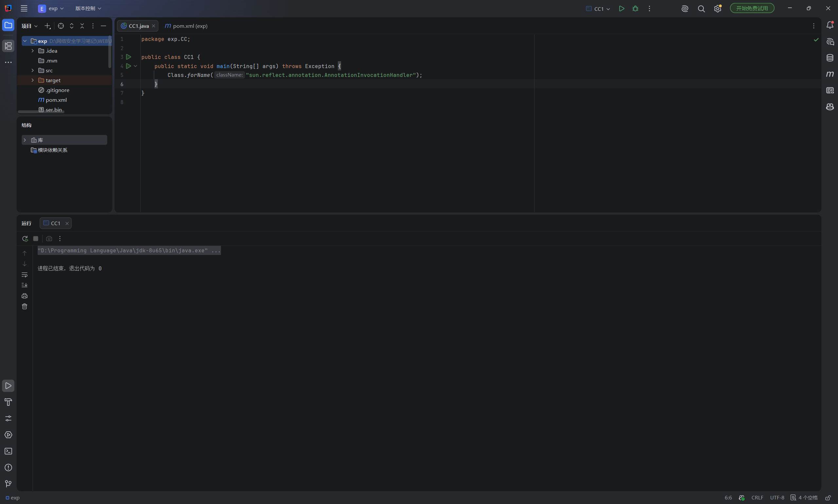Screen dimensions: 838x504
Task: Expand the 库 node in the Structure panel
Action: 25,140
